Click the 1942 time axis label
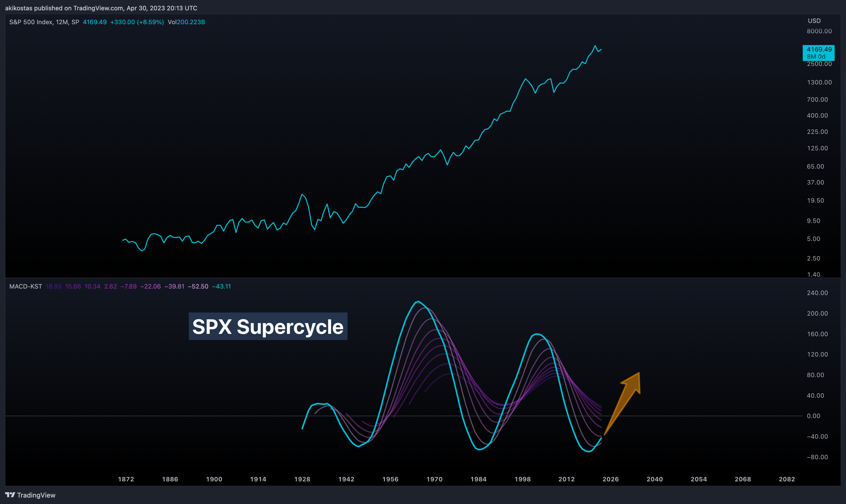The image size is (846, 504). (346, 479)
